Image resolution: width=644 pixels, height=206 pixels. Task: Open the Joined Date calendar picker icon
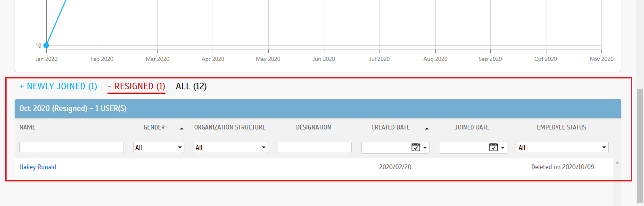point(493,147)
